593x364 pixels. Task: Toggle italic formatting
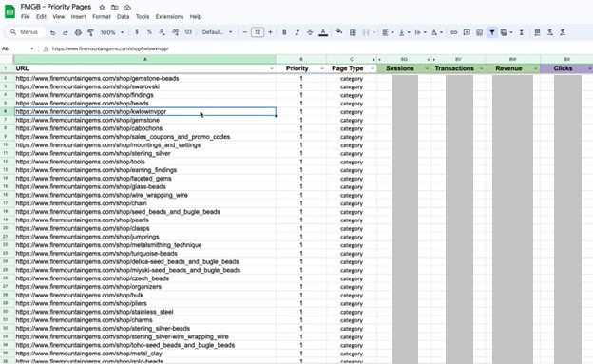click(x=296, y=32)
